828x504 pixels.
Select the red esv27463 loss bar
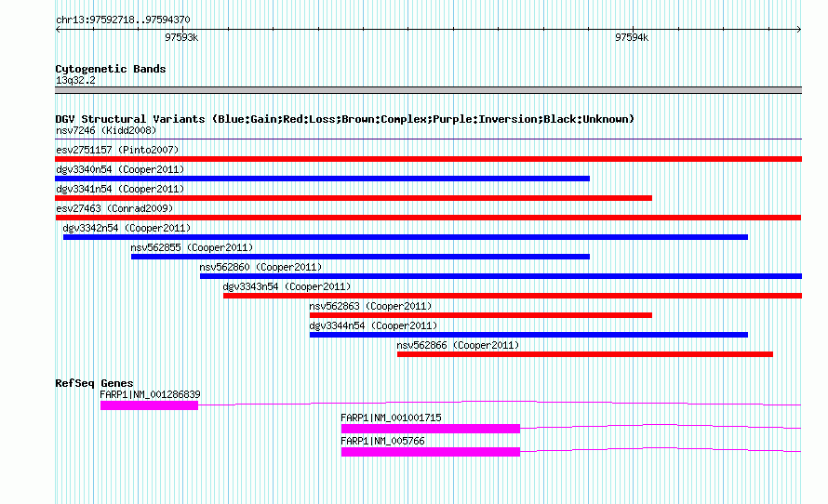point(428,218)
